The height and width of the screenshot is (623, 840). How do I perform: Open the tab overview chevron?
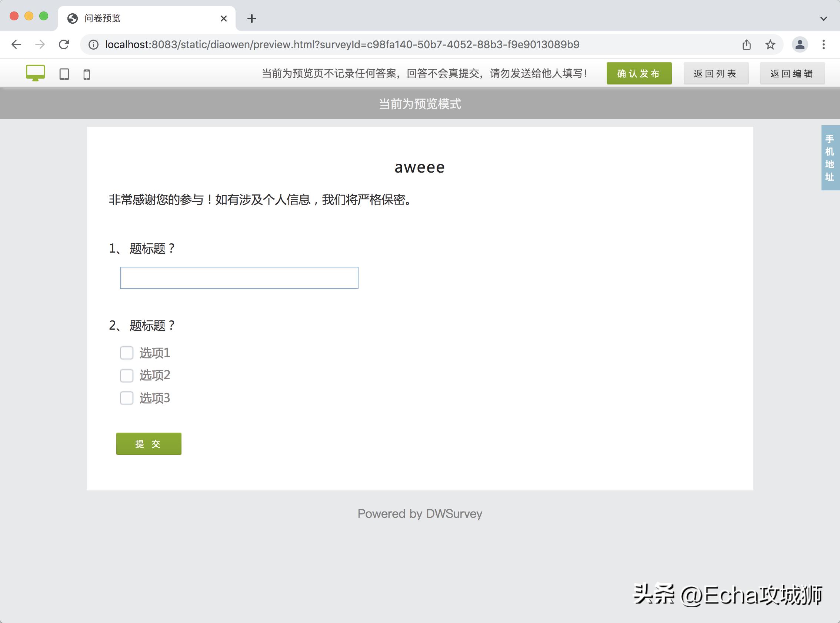click(823, 19)
